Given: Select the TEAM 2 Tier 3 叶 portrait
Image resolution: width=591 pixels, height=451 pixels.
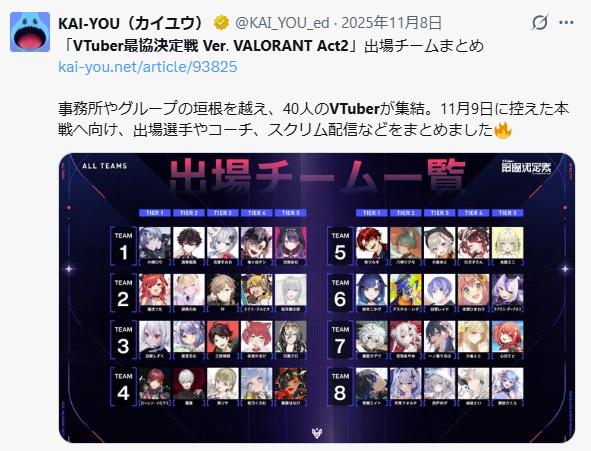Looking at the screenshot, I should pos(223,290).
